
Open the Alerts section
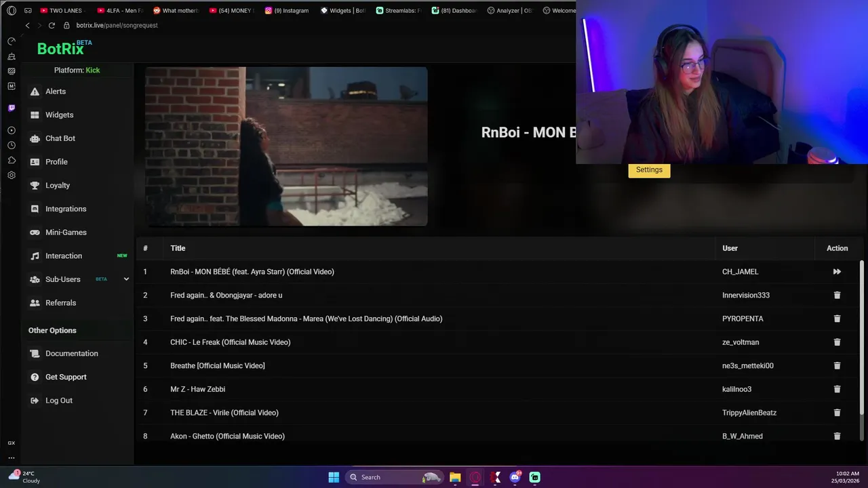56,91
